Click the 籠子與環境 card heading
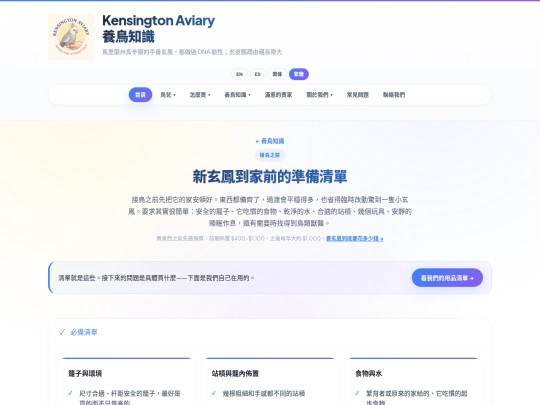The height and width of the screenshot is (405, 540). [x=85, y=373]
